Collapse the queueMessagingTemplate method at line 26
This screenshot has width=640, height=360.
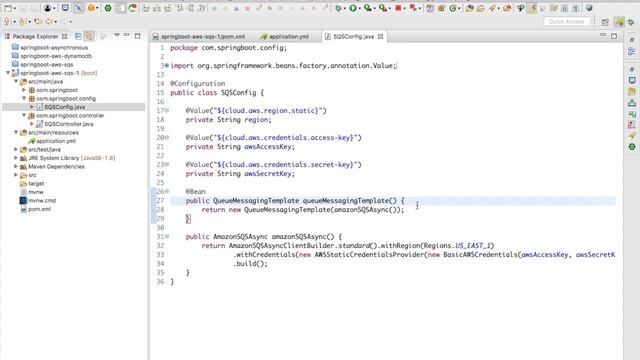[x=167, y=191]
